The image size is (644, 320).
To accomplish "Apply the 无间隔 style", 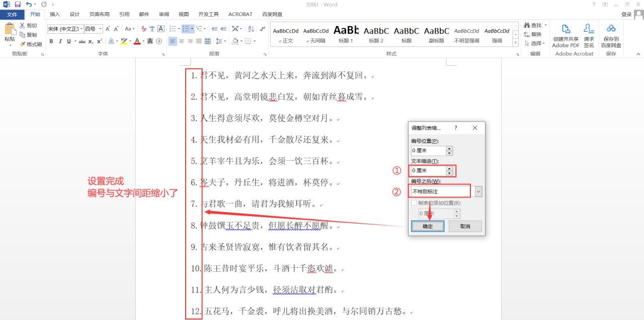I will click(316, 34).
